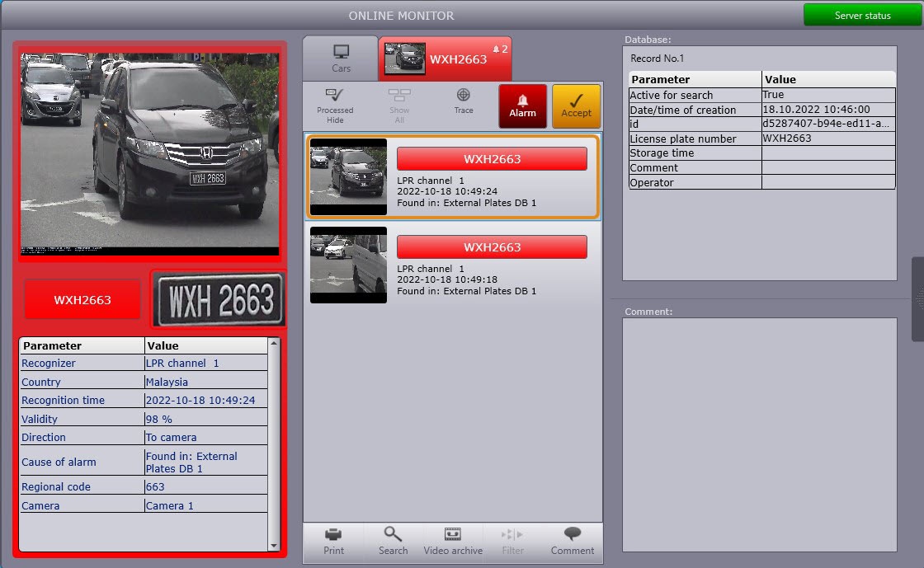Click the Processed Hide icon
The height and width of the screenshot is (568, 924).
point(335,96)
